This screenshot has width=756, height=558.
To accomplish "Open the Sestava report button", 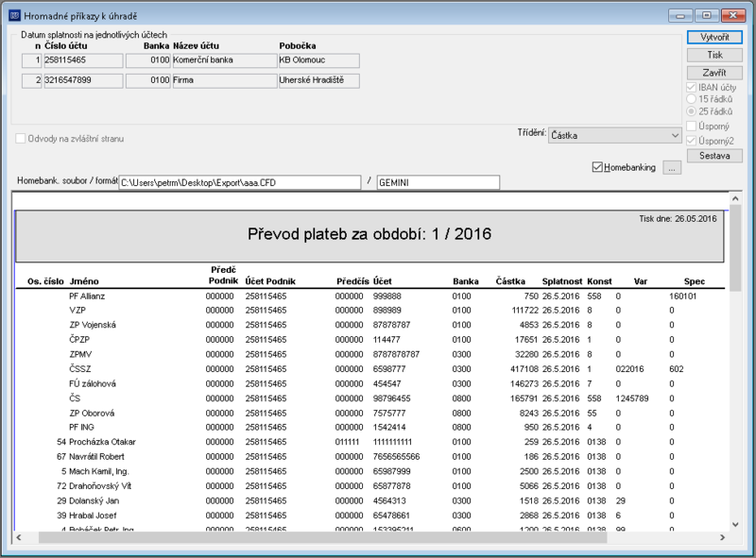I will pyautogui.click(x=714, y=156).
